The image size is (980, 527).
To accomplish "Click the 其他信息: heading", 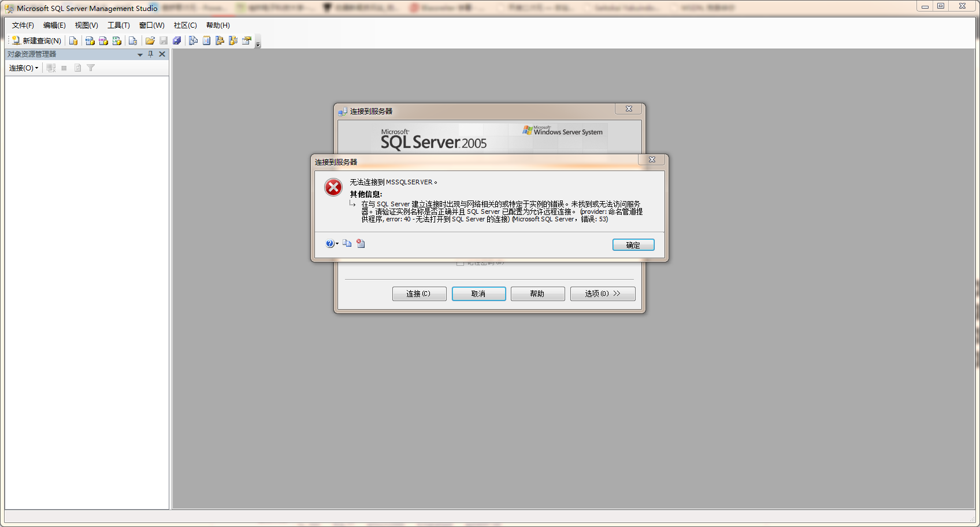I will click(x=366, y=194).
